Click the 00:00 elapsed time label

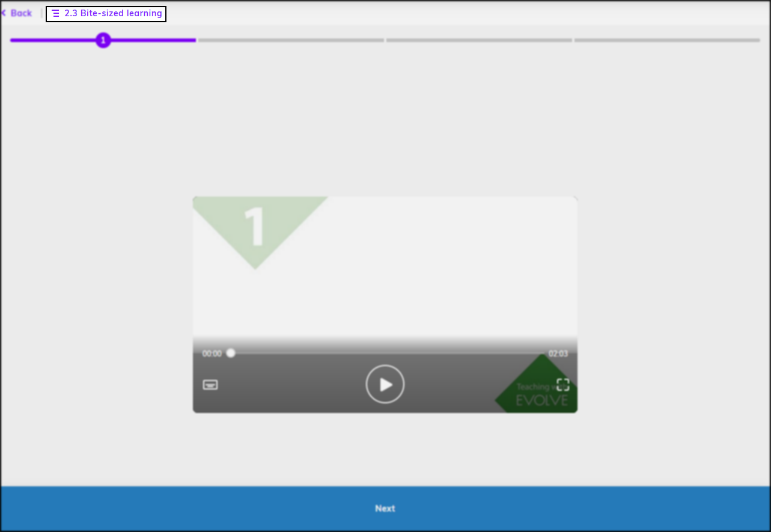tap(212, 353)
